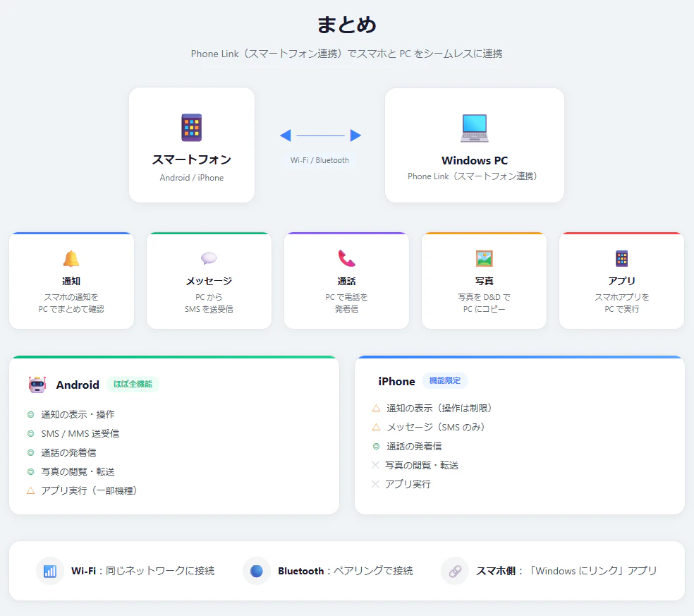Click the ほぼ全機能 badge next to Android
Screen dimensions: 694x616
(133, 384)
